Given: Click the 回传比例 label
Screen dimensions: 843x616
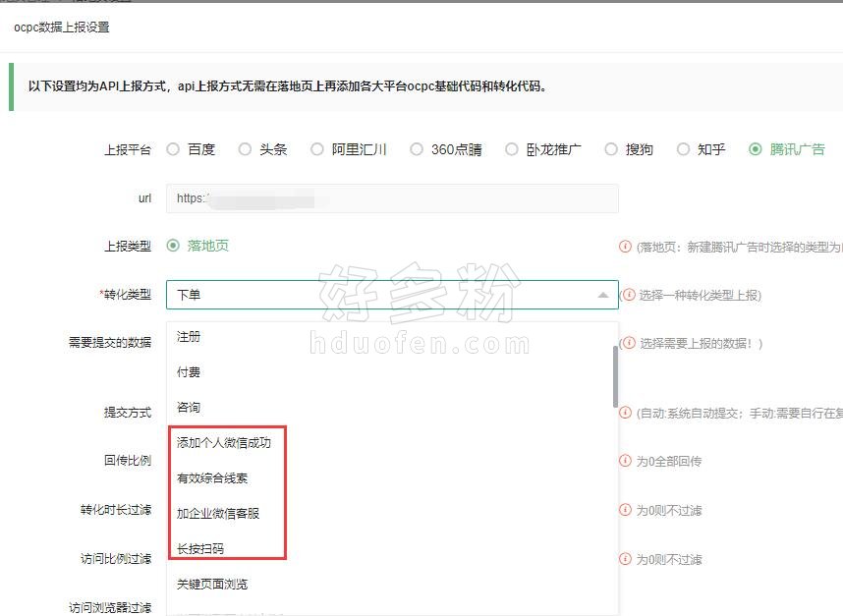Looking at the screenshot, I should point(128,461).
